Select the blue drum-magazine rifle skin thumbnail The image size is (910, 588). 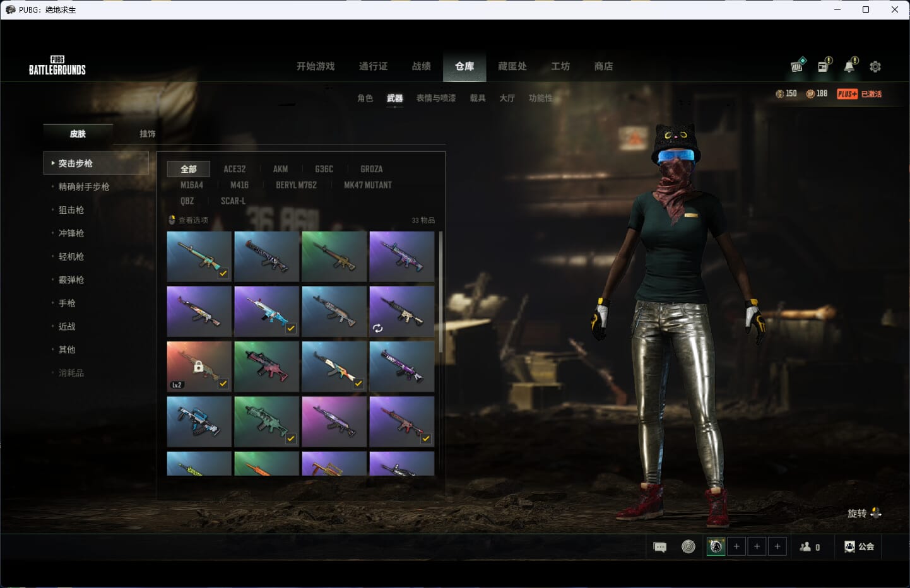coord(199,421)
